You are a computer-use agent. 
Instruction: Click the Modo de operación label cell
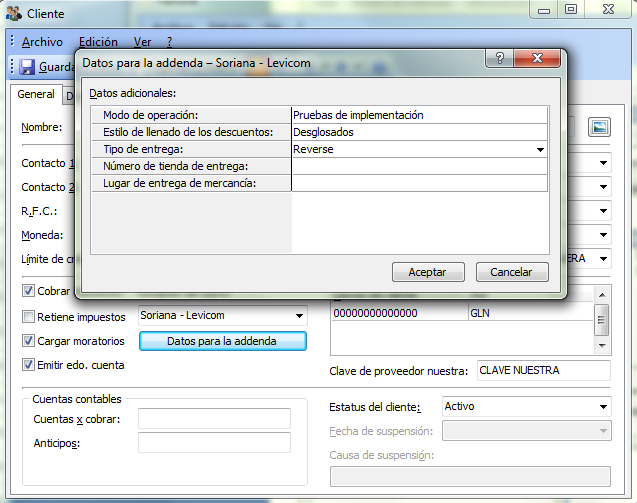tap(191, 115)
